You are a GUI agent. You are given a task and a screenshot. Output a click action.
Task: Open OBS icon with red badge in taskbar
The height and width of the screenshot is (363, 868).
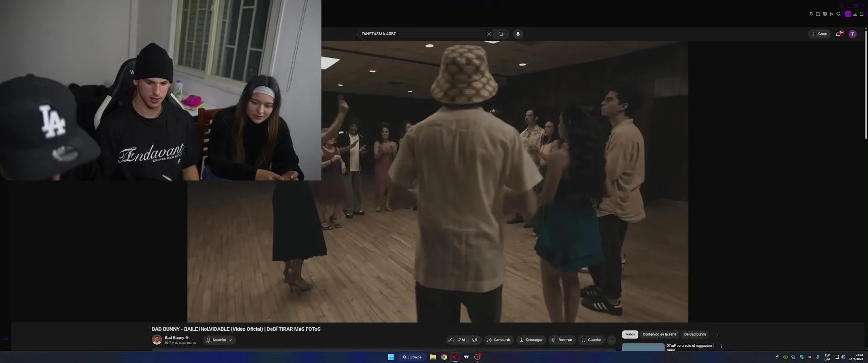tap(477, 357)
